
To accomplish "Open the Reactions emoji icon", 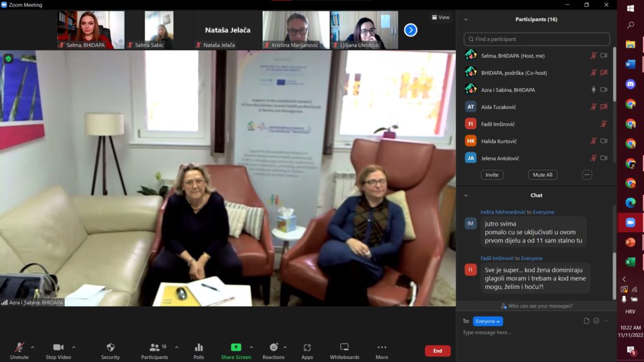I will point(274,348).
